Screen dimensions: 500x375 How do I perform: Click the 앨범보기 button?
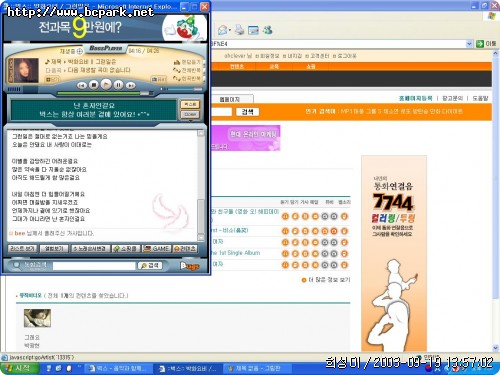(x=54, y=249)
